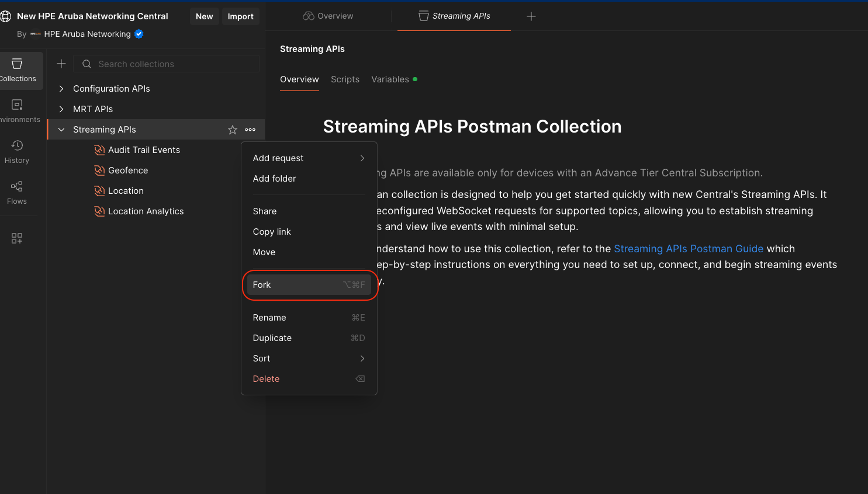This screenshot has height=494, width=868.
Task: Switch to the Scripts sub-tab
Action: pos(345,79)
